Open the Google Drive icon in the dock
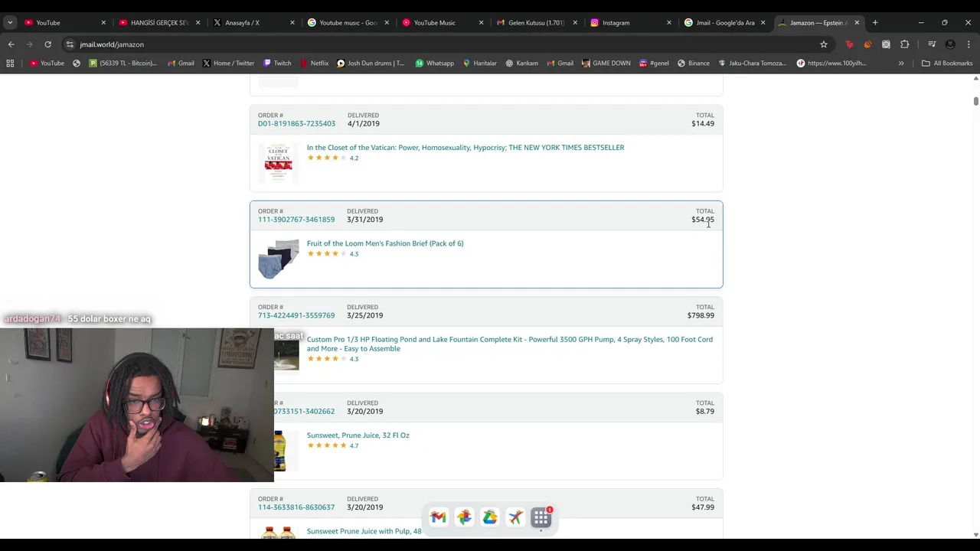The height and width of the screenshot is (551, 980). point(490,518)
